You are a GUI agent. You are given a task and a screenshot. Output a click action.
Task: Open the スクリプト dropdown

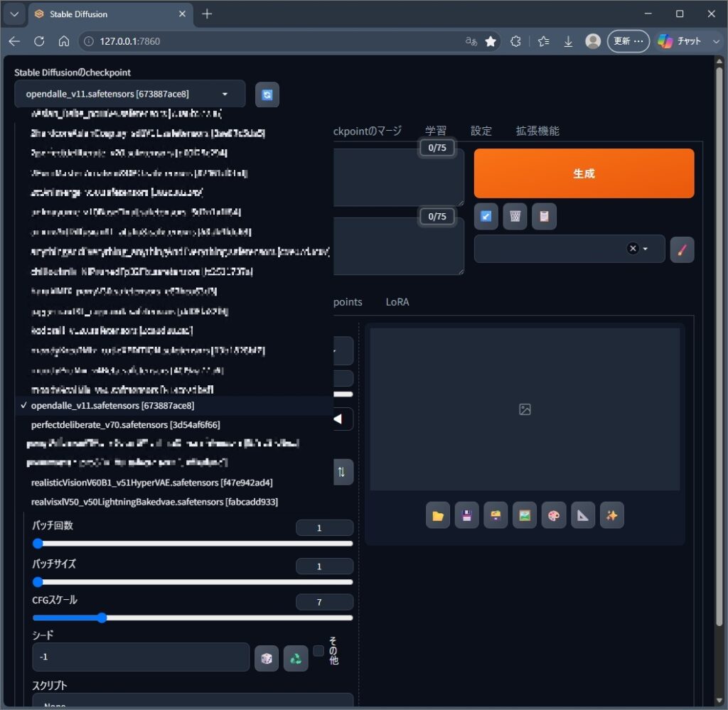(193, 701)
